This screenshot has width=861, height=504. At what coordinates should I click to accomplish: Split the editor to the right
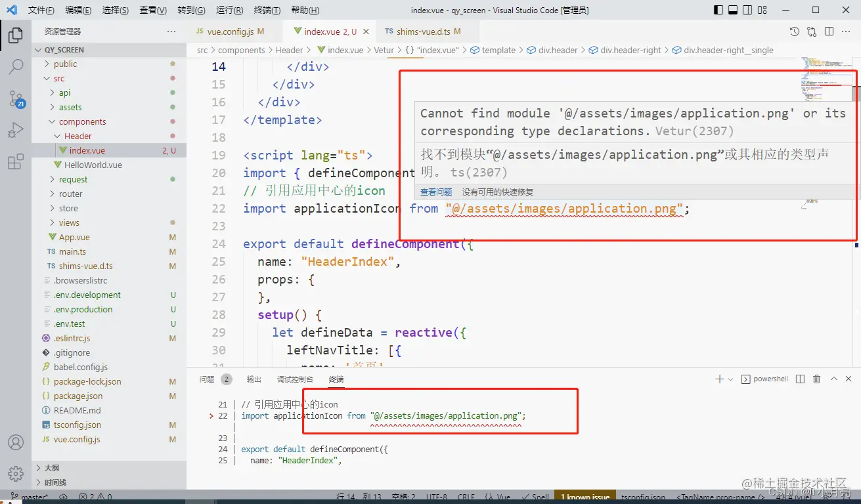829,31
